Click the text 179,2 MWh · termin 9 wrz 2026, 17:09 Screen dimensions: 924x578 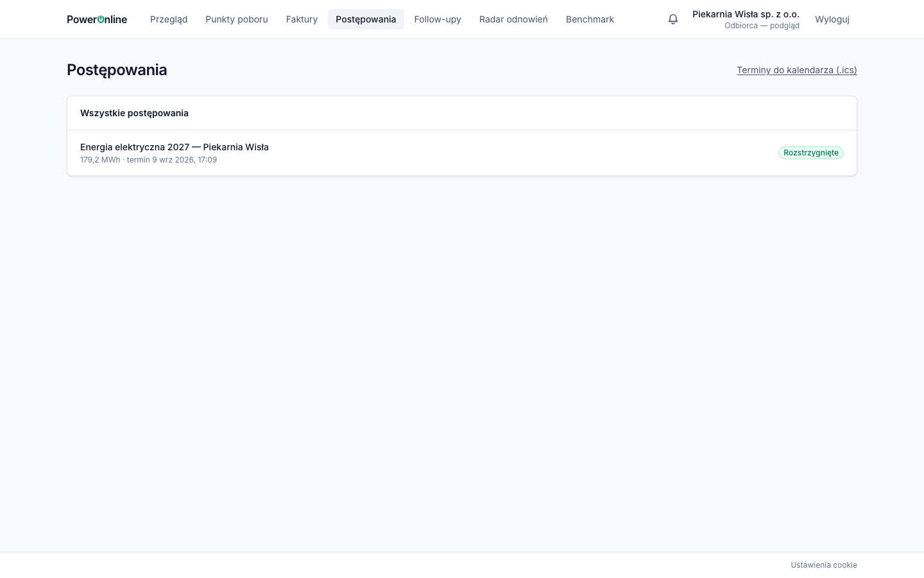(148, 160)
